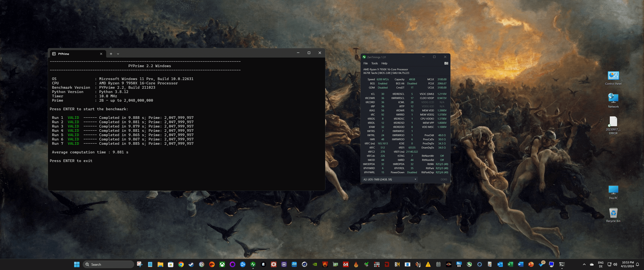Viewport: 644px width, 270px height.
Task: Open the Control Panel desktop icon
Action: coord(613,78)
